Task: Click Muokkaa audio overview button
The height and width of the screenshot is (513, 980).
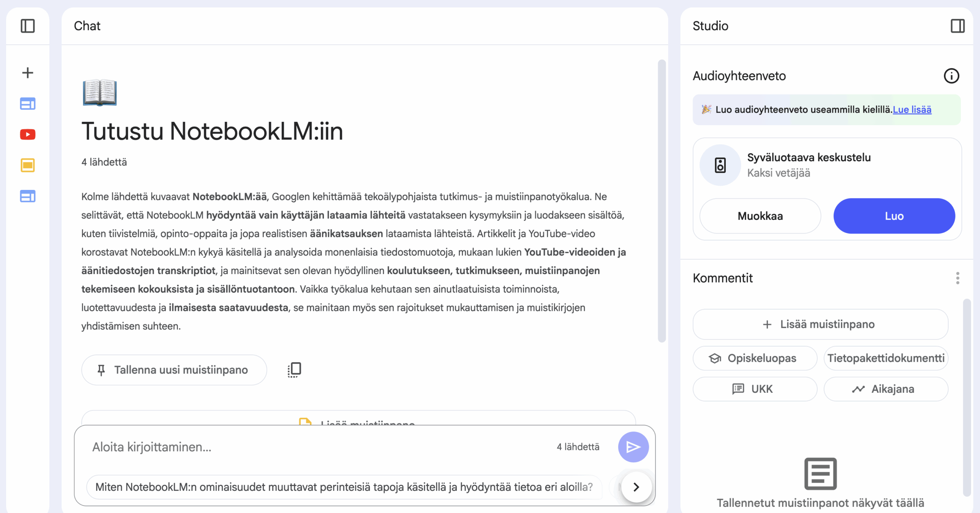Action: 760,216
